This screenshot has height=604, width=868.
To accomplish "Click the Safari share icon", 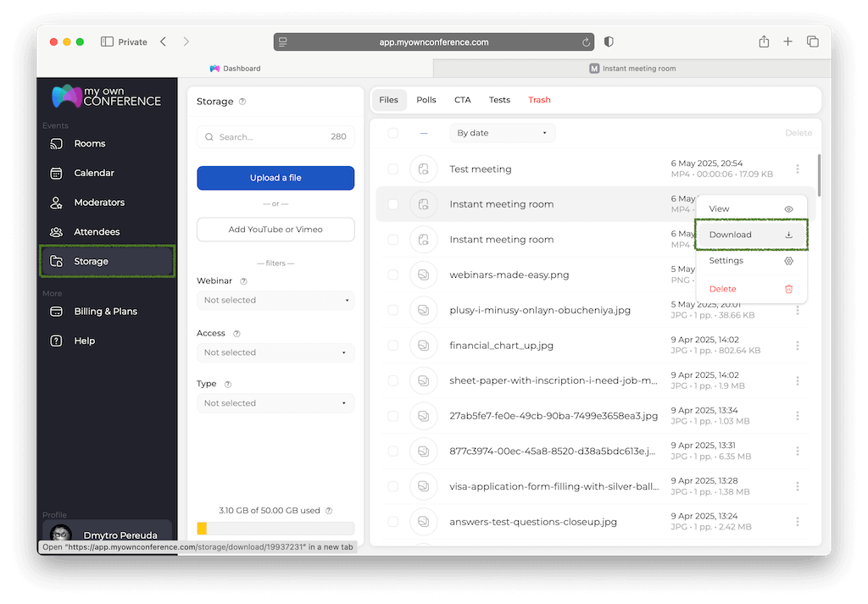I will (x=764, y=42).
